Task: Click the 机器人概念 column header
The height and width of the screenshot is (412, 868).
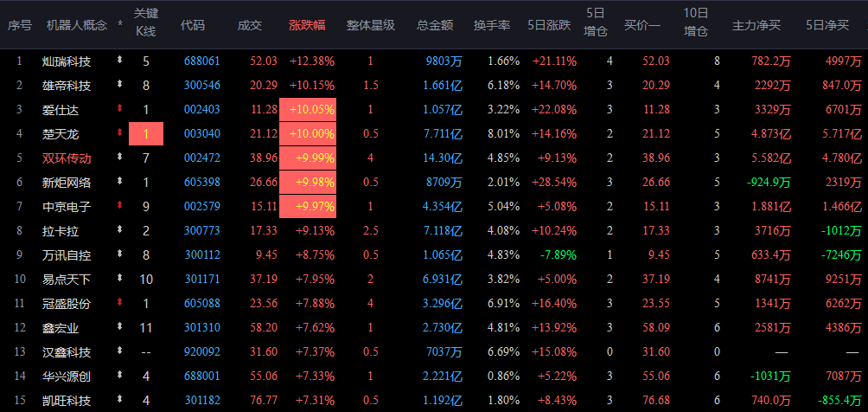Action: (x=77, y=25)
